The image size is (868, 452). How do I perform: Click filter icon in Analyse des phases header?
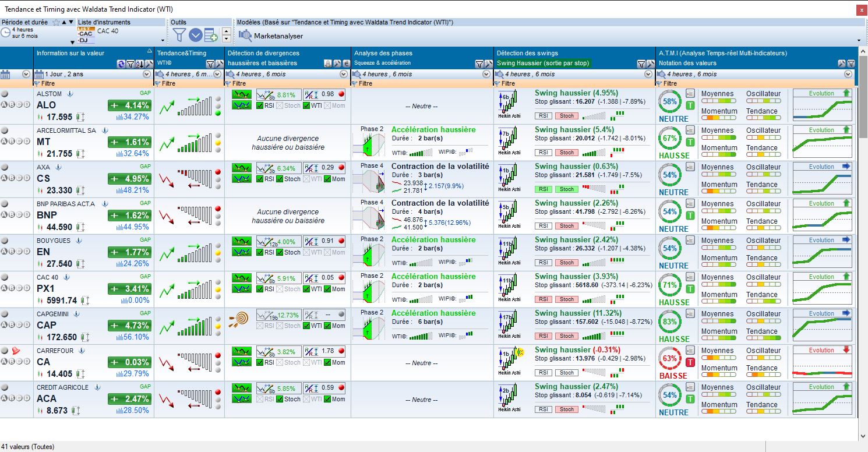coord(479,63)
